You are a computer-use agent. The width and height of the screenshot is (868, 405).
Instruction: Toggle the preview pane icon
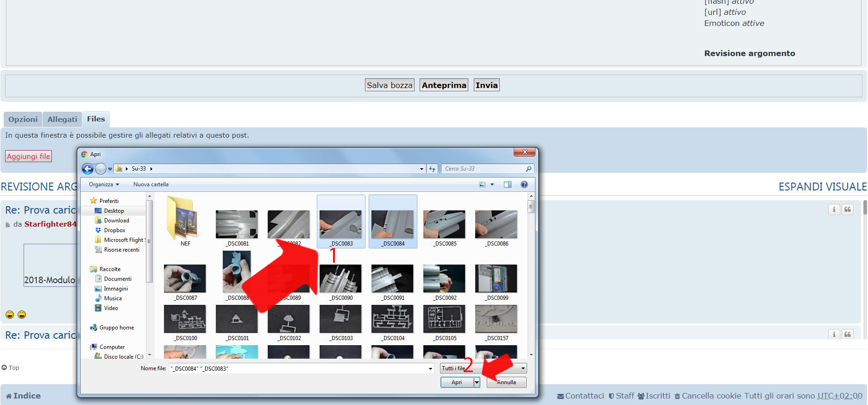point(508,184)
